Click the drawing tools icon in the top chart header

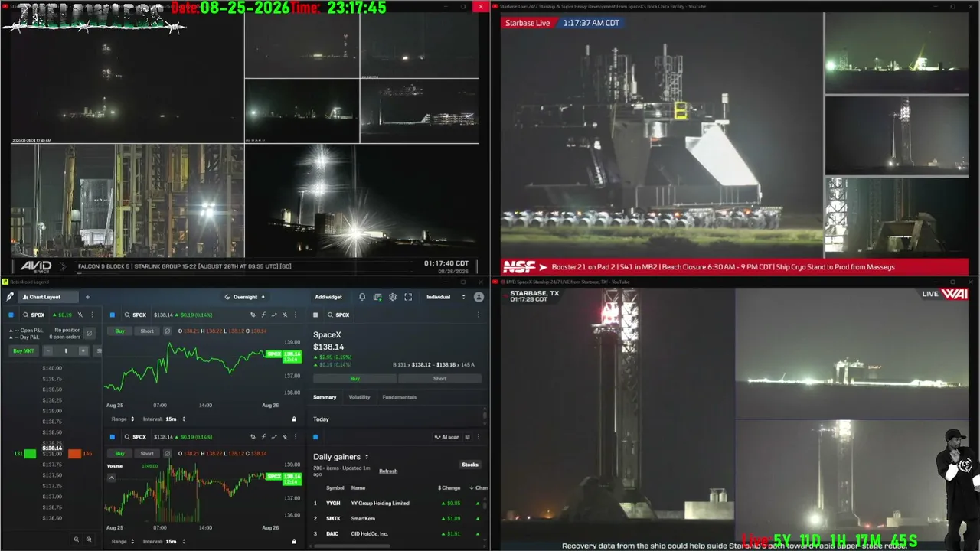tap(285, 315)
